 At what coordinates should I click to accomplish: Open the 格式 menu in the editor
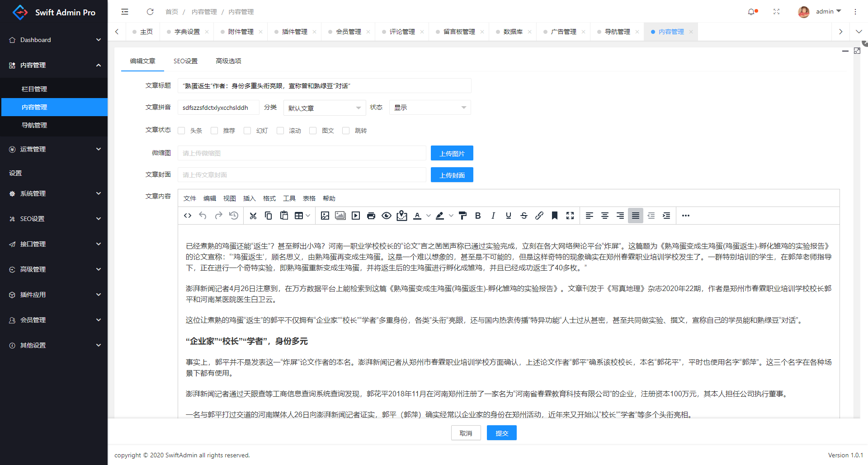tap(269, 198)
